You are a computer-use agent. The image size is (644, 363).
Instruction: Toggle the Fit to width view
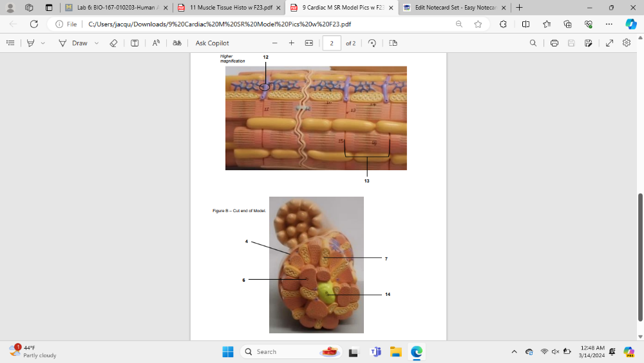(309, 43)
